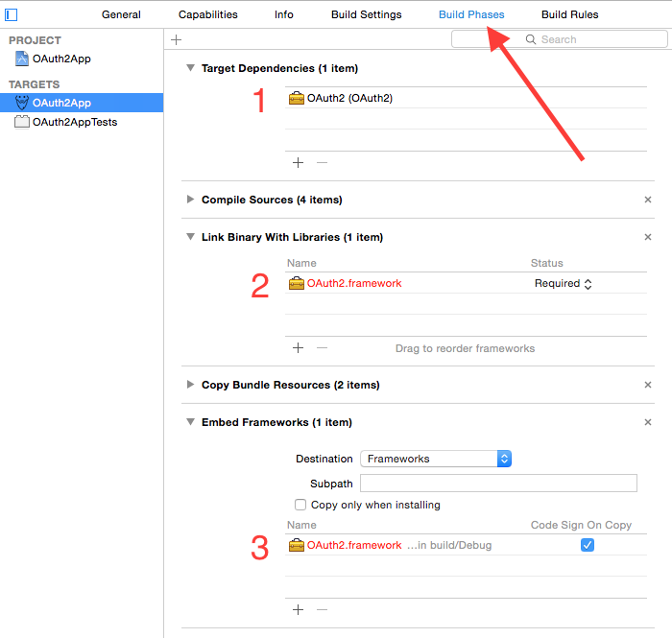Click the Copy Bundle Resources (2 items) title
This screenshot has height=638, width=672.
pos(291,385)
